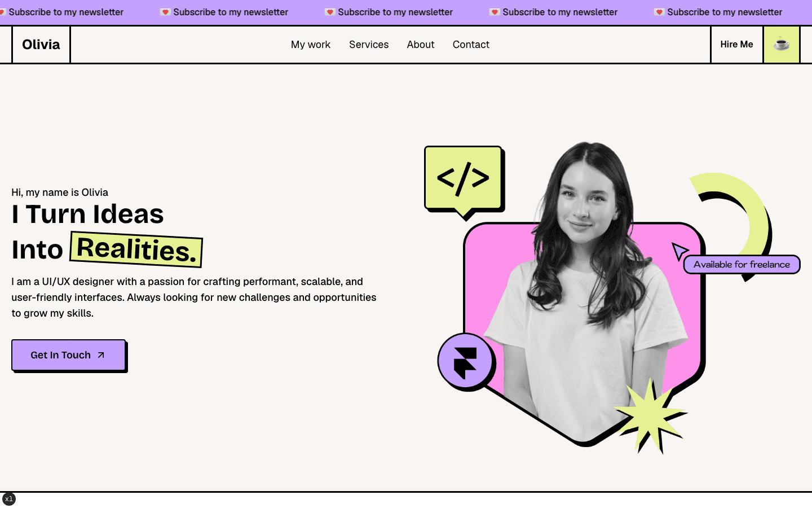Click the Framer logo circle badge
812x508 pixels.
coord(466,361)
